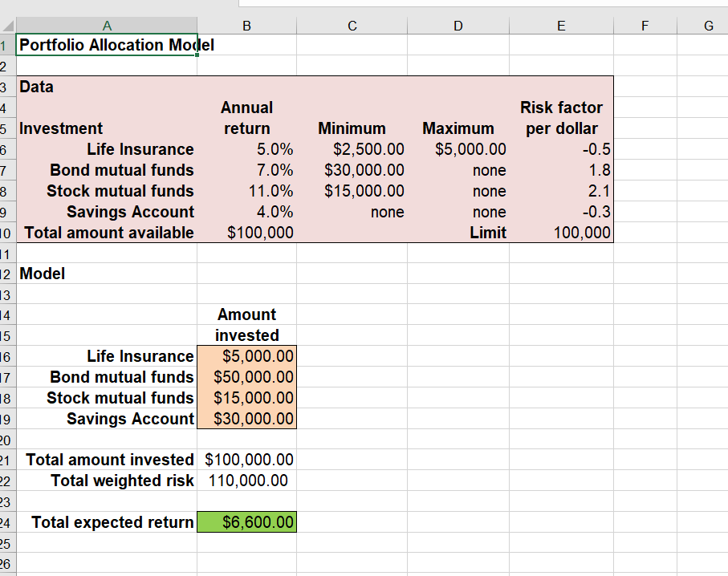Click the Data section label cell
Viewport: 728px width, 576px height.
click(107, 87)
